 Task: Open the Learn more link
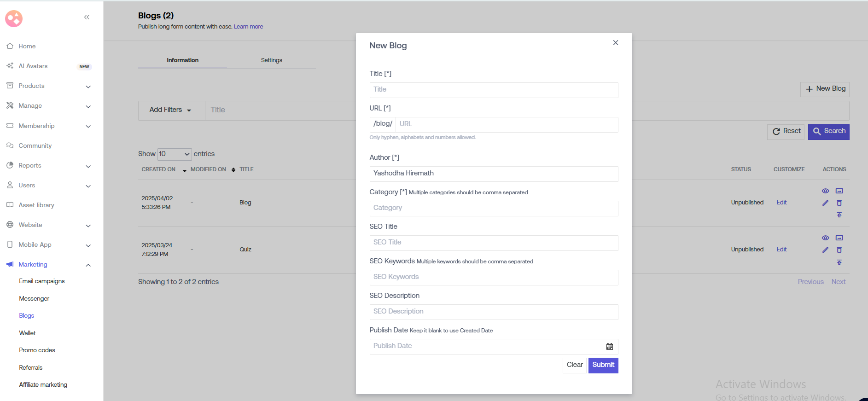(x=248, y=27)
